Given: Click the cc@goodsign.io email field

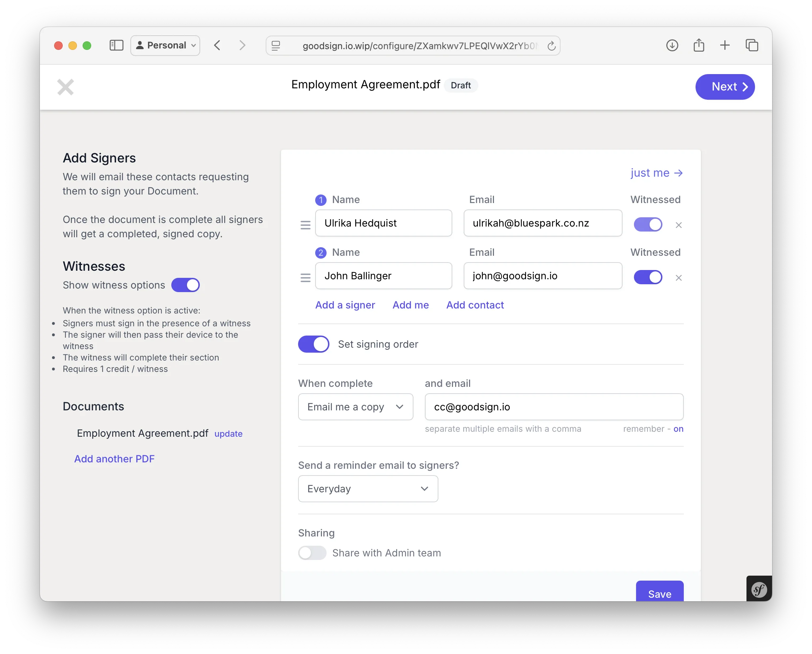Looking at the screenshot, I should pyautogui.click(x=554, y=407).
